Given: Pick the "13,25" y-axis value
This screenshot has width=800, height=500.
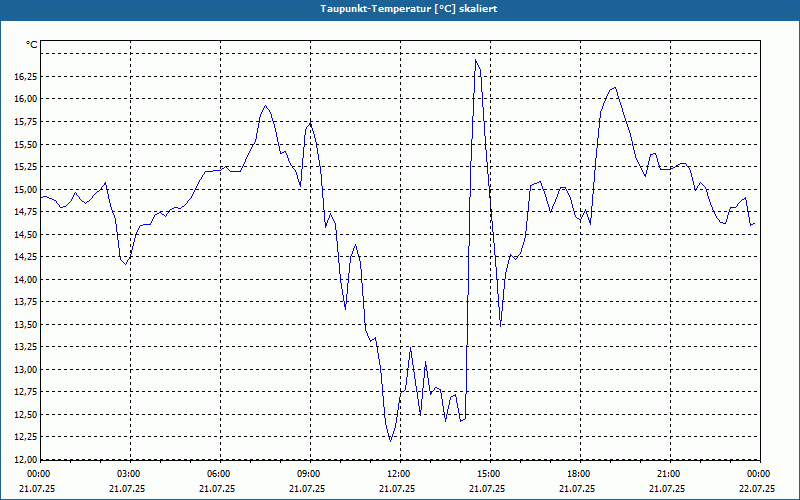Looking at the screenshot, I should 25,347.
